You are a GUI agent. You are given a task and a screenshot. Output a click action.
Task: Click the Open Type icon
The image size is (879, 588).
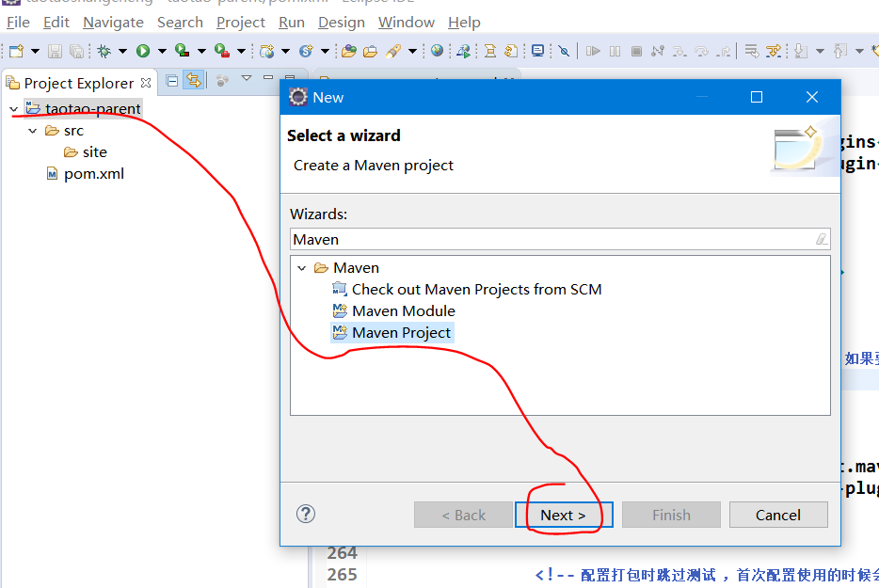(349, 51)
